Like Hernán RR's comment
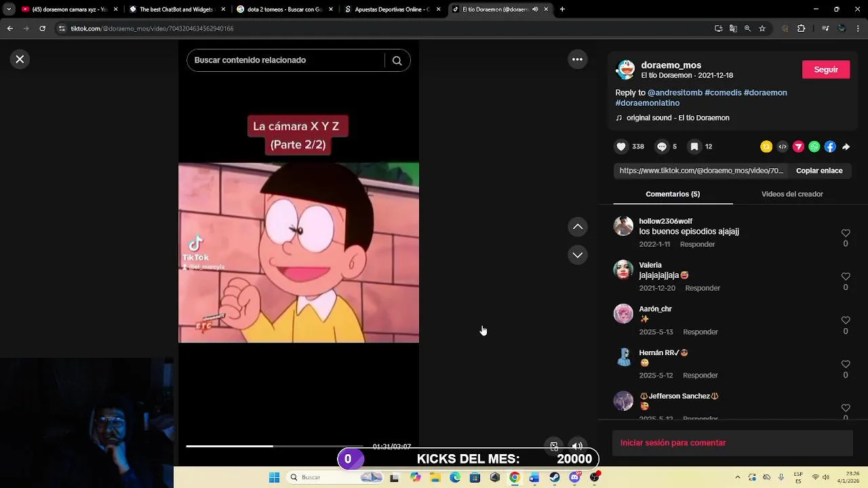 coord(846,364)
